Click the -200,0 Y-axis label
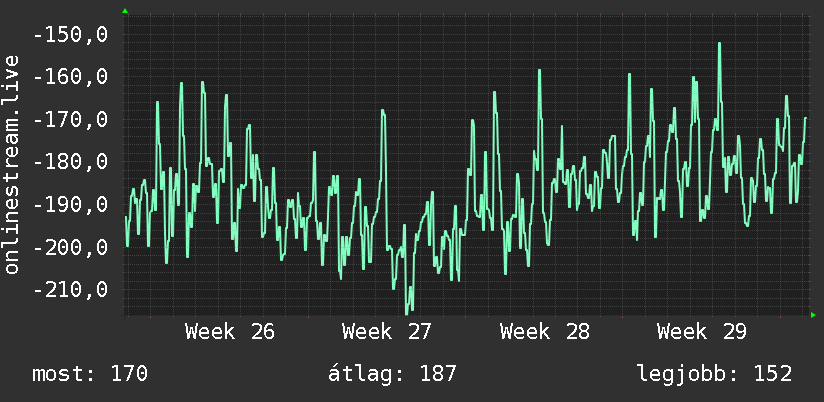824x402 pixels. tap(71, 247)
